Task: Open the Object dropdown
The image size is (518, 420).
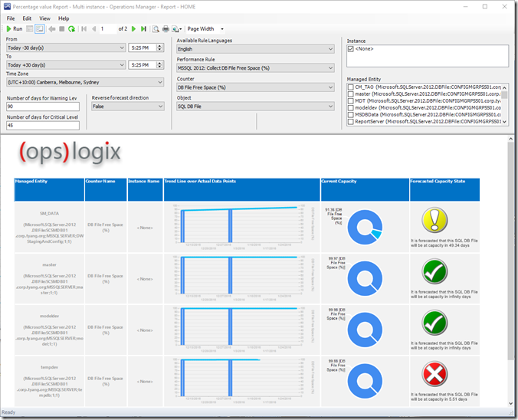Action: [x=255, y=107]
